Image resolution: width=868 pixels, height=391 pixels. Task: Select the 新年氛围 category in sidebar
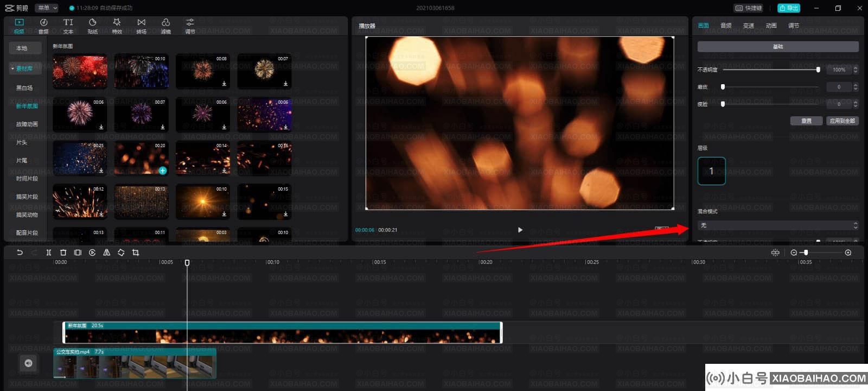click(x=27, y=106)
